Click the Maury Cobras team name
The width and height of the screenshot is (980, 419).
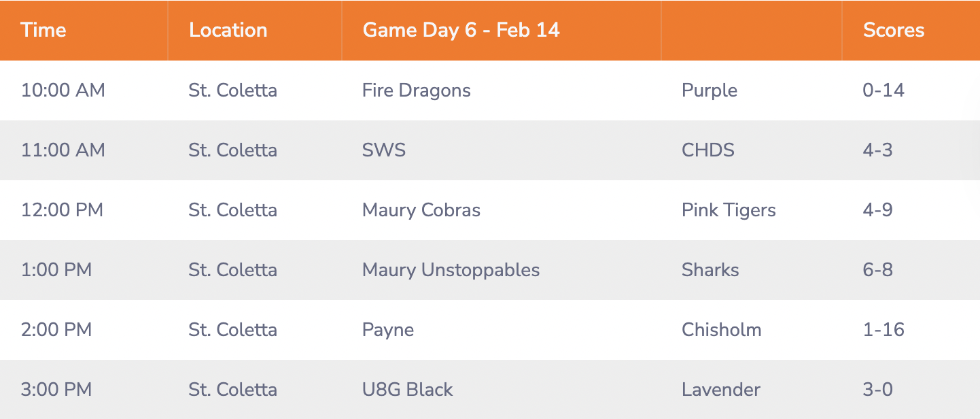(x=421, y=210)
